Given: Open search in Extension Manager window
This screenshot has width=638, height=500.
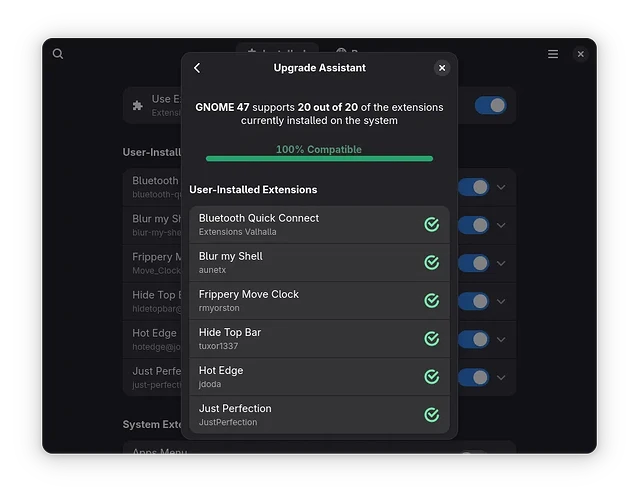Looking at the screenshot, I should click(58, 54).
